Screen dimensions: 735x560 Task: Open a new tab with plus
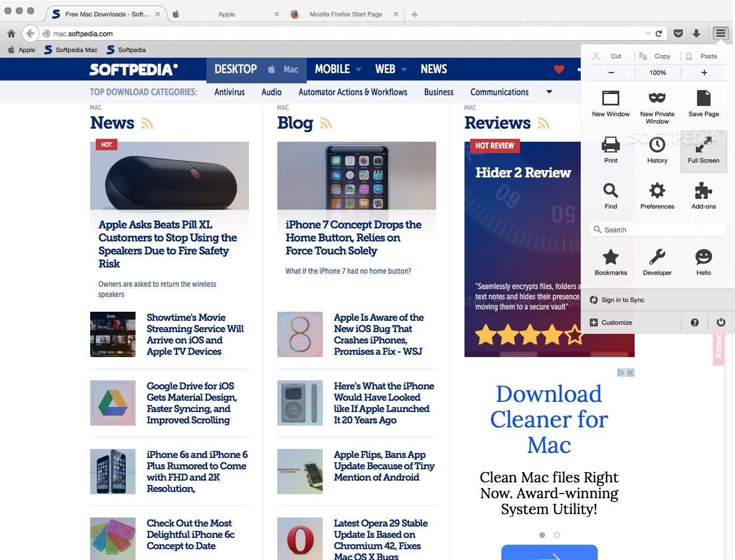pos(415,14)
